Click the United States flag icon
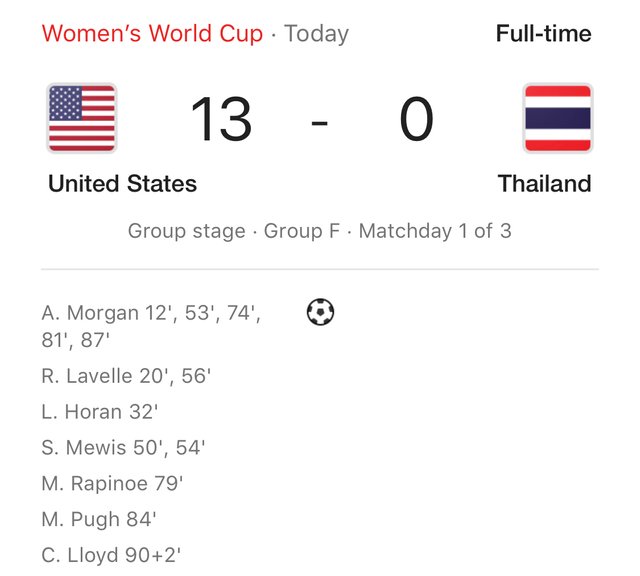This screenshot has width=640, height=576. (x=82, y=118)
